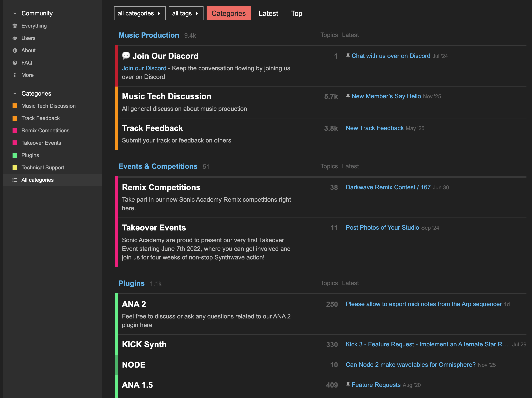Viewport: 532px width, 398px height.
Task: Click the More vertical dots icon
Action: pos(15,75)
